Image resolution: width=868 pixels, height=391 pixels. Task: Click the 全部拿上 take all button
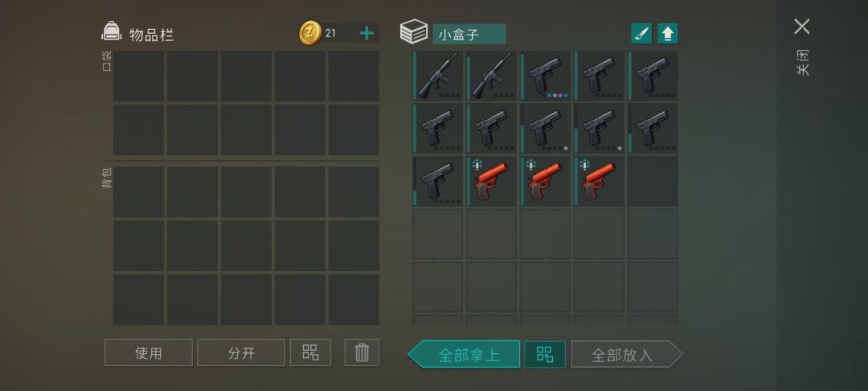pyautogui.click(x=464, y=355)
